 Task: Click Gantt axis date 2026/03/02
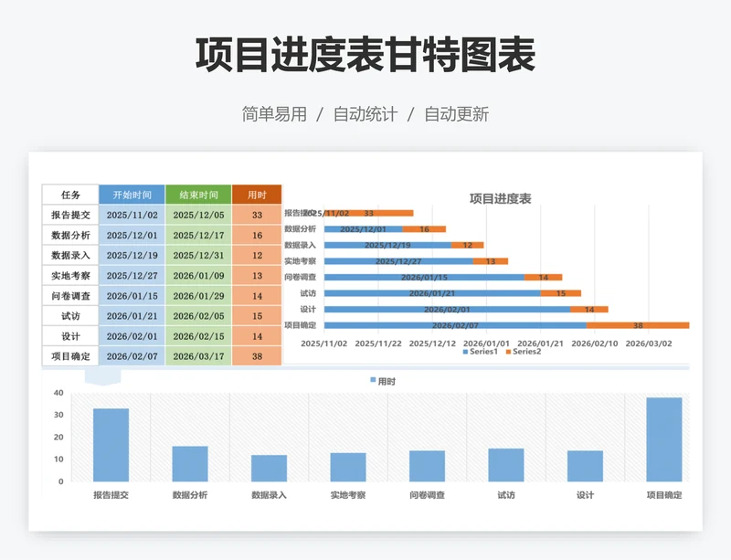(649, 343)
